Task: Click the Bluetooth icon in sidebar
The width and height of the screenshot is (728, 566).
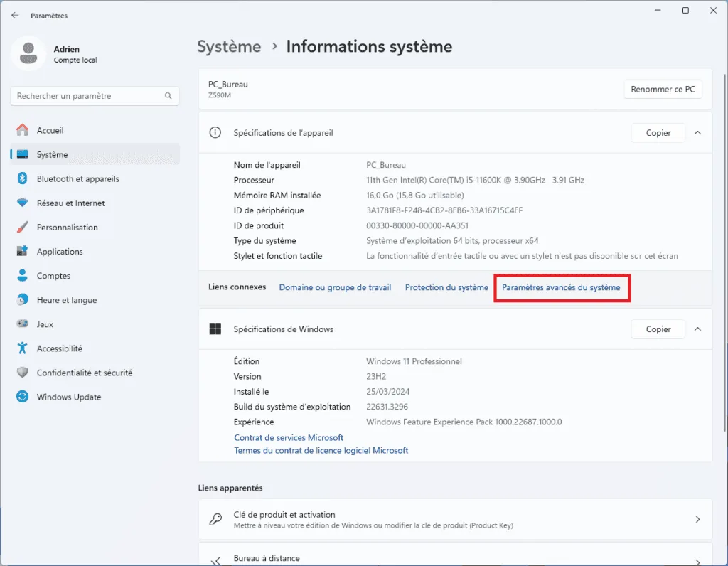Action: (22, 178)
